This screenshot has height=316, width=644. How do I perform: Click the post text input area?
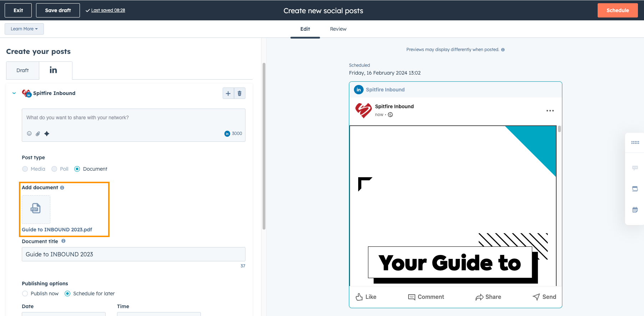tap(133, 125)
